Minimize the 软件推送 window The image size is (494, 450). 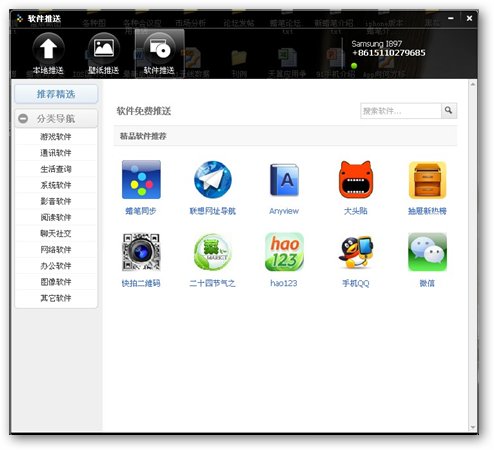pyautogui.click(x=451, y=18)
